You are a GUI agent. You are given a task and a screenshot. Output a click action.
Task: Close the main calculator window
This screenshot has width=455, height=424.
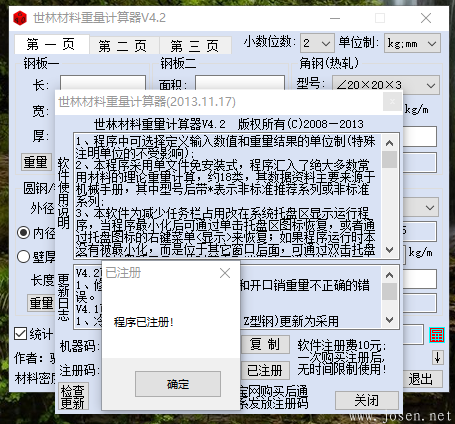(426, 18)
